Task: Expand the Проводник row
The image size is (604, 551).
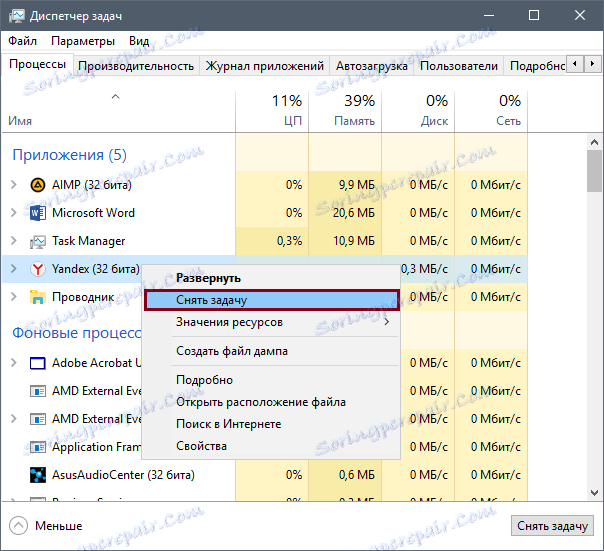Action: coord(14,297)
